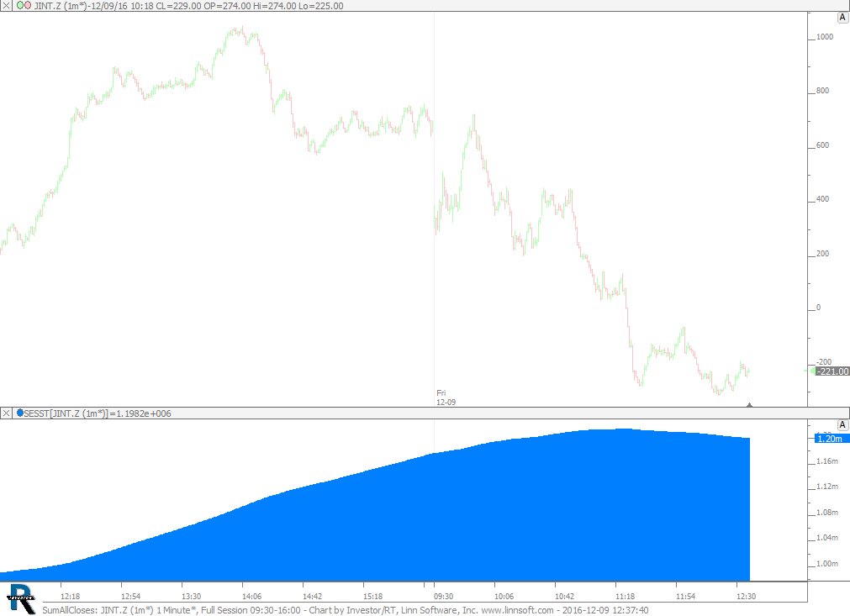Click the Fri 12-09 session date label
The height and width of the screenshot is (616, 850).
pos(446,398)
